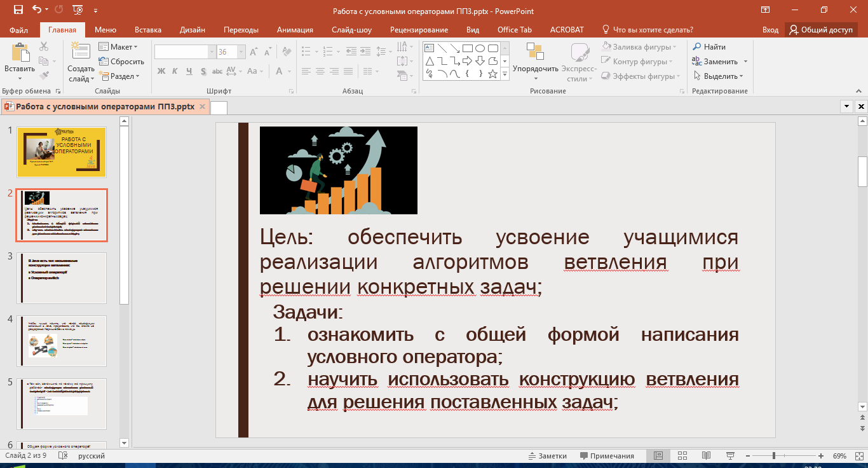Switch to reading view
The image size is (868, 468).
706,456
